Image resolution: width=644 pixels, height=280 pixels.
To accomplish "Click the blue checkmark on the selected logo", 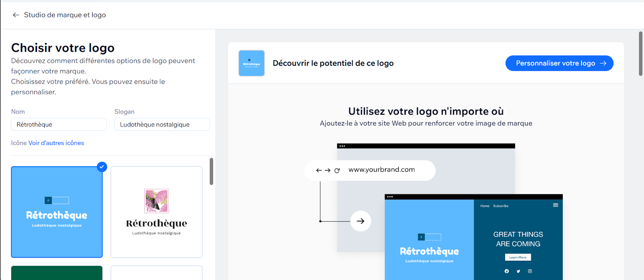I will [x=102, y=167].
